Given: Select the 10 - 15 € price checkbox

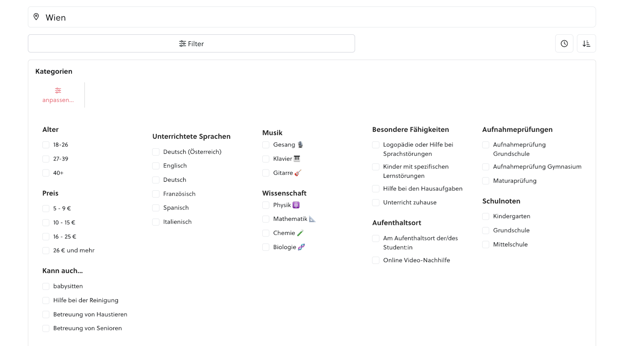Looking at the screenshot, I should (46, 223).
